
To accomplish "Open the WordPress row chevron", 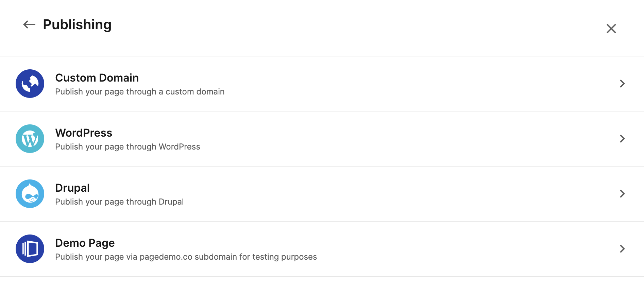I will pyautogui.click(x=622, y=139).
